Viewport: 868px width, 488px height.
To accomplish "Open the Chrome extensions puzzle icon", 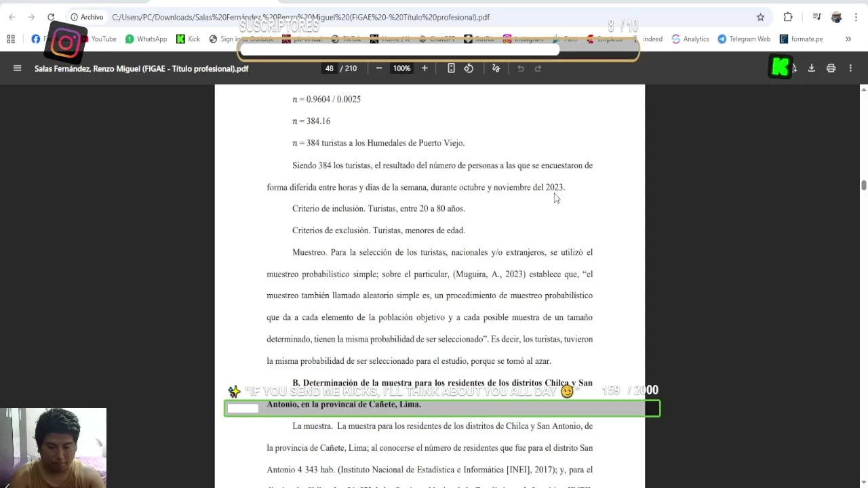I will coord(788,17).
